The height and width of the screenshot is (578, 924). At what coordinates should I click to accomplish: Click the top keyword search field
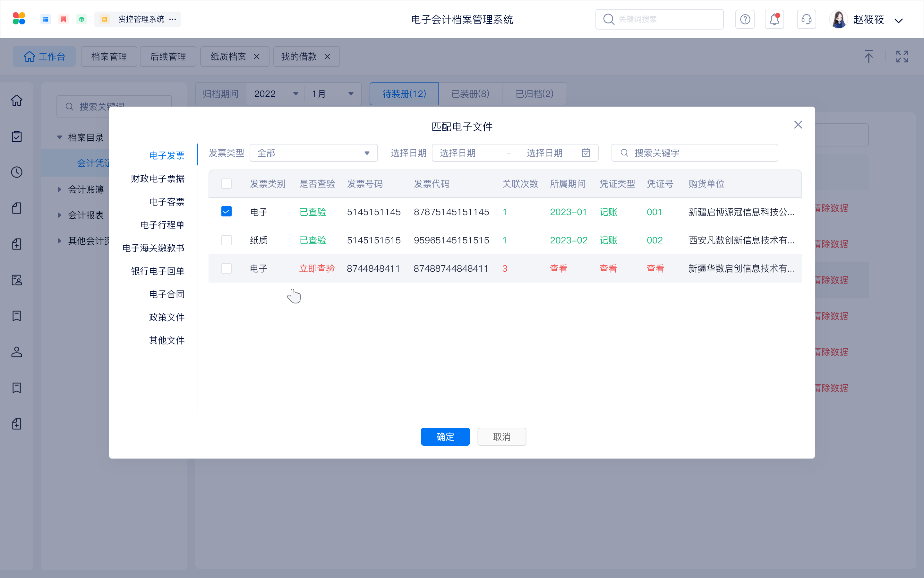(x=659, y=19)
